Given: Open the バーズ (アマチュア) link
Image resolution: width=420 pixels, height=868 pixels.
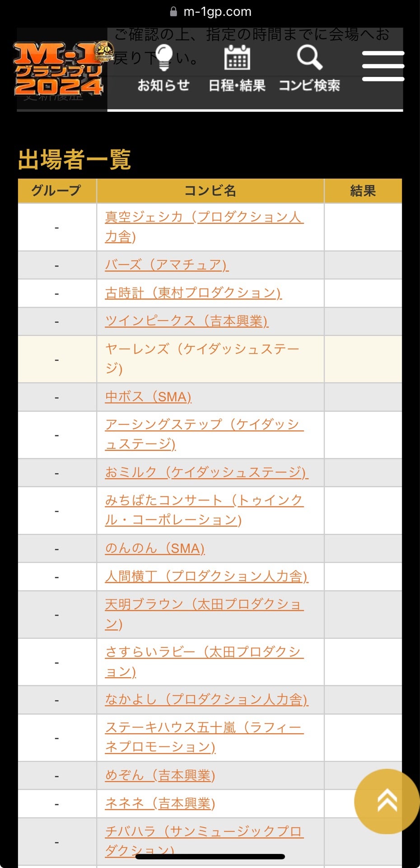Looking at the screenshot, I should click(167, 264).
